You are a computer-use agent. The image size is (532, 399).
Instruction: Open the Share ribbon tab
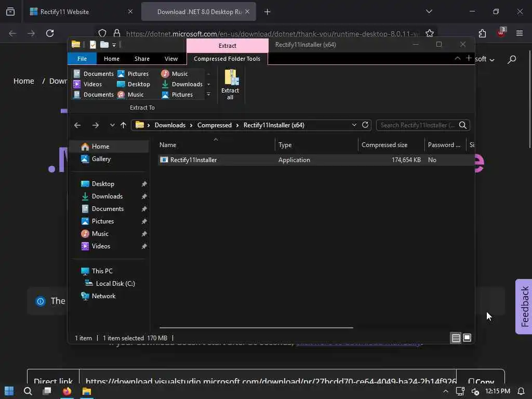pyautogui.click(x=142, y=59)
